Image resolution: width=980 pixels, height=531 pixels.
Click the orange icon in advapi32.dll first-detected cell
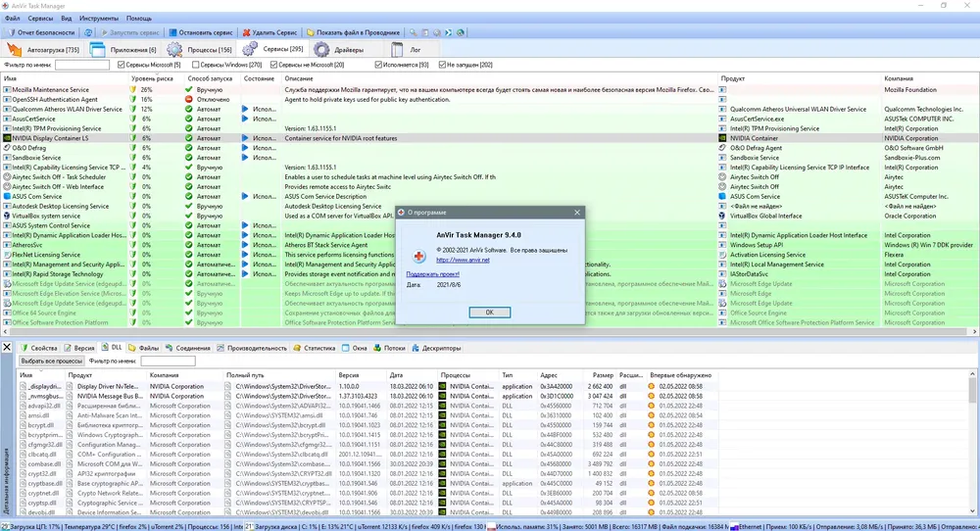(x=652, y=406)
